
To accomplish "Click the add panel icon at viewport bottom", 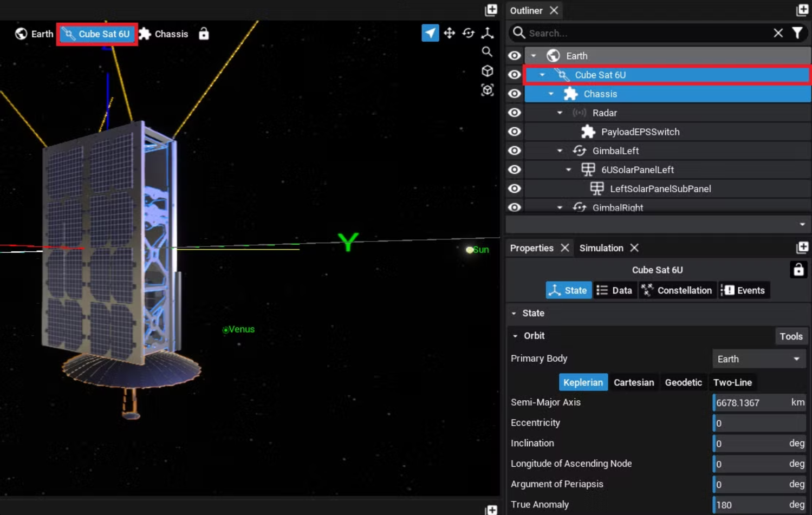I will [x=491, y=510].
